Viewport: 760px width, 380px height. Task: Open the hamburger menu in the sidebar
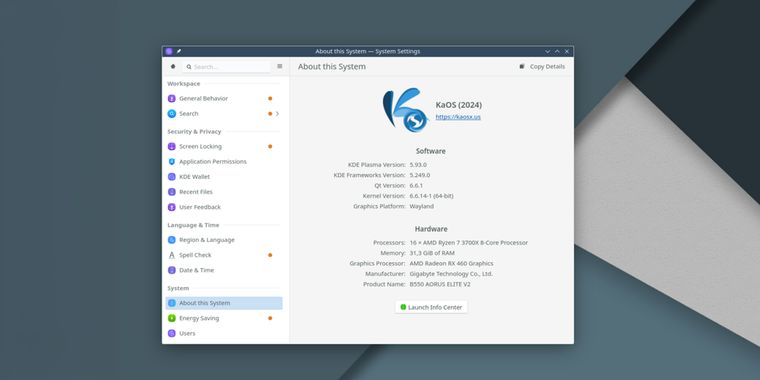coord(280,66)
